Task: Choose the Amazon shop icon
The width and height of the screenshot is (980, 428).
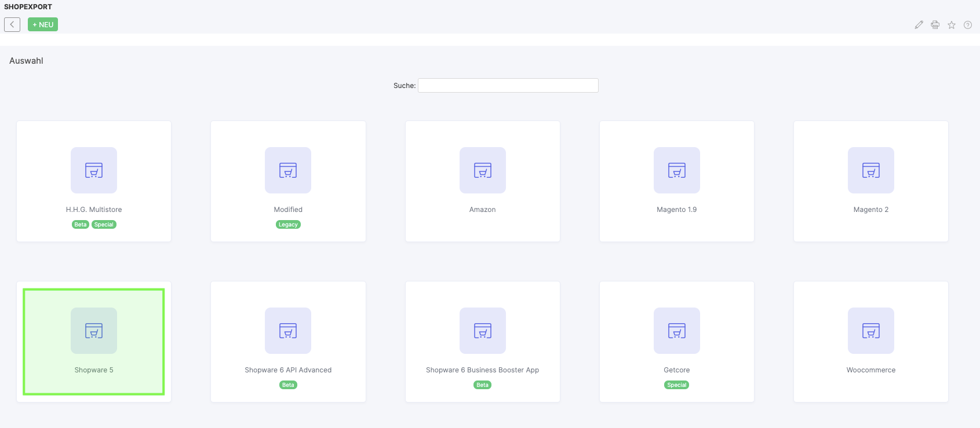Action: tap(483, 170)
